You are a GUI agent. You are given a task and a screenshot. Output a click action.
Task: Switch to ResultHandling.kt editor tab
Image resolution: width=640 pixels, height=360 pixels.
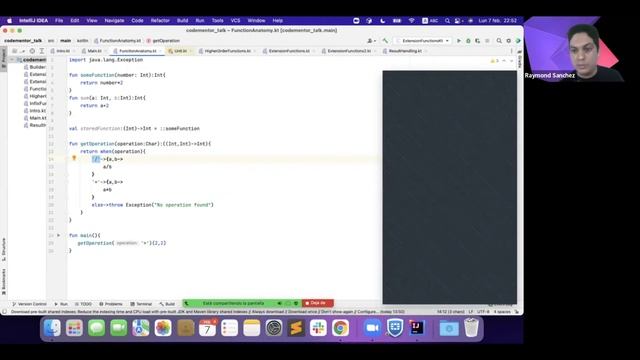click(x=405, y=51)
